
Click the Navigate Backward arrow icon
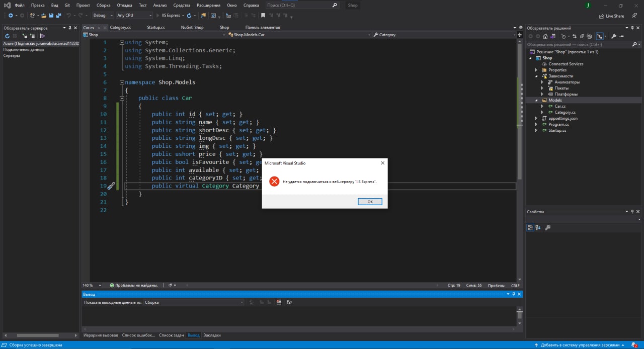click(x=11, y=16)
